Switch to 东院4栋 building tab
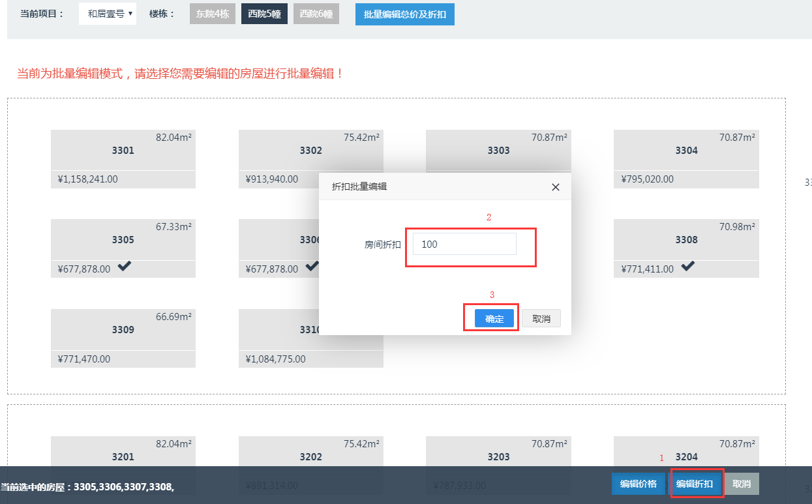812x504 pixels. pyautogui.click(x=213, y=14)
